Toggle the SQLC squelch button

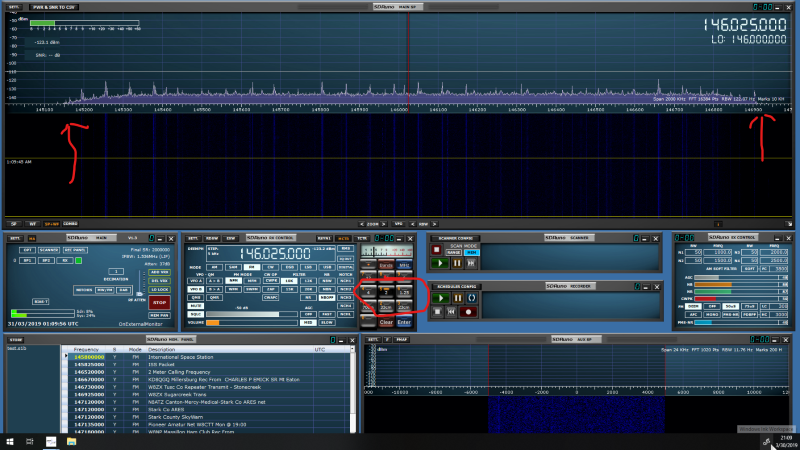(195, 314)
